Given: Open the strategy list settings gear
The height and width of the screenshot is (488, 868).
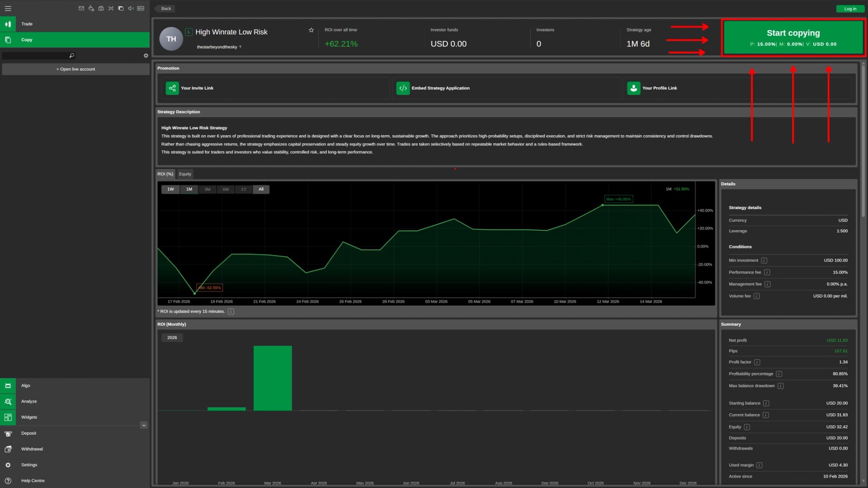Looking at the screenshot, I should (x=146, y=55).
